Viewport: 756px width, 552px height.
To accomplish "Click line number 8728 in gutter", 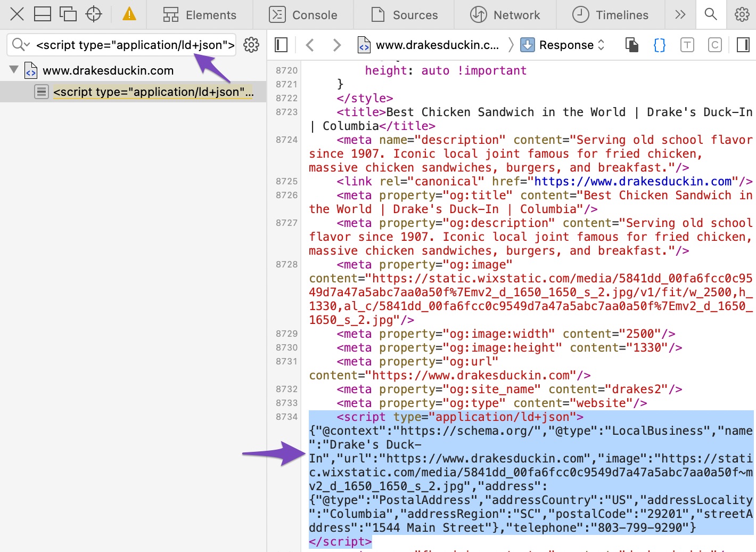I will (287, 264).
